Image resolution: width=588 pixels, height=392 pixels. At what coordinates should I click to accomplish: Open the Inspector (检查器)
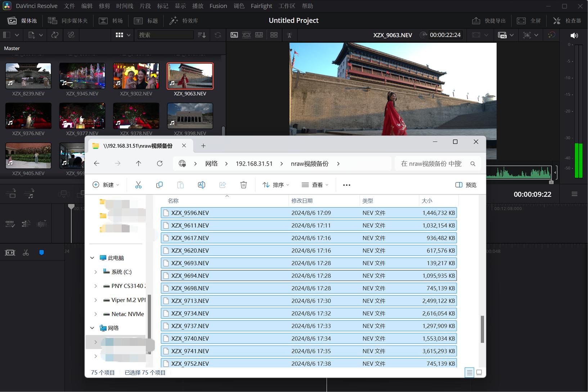click(x=567, y=21)
